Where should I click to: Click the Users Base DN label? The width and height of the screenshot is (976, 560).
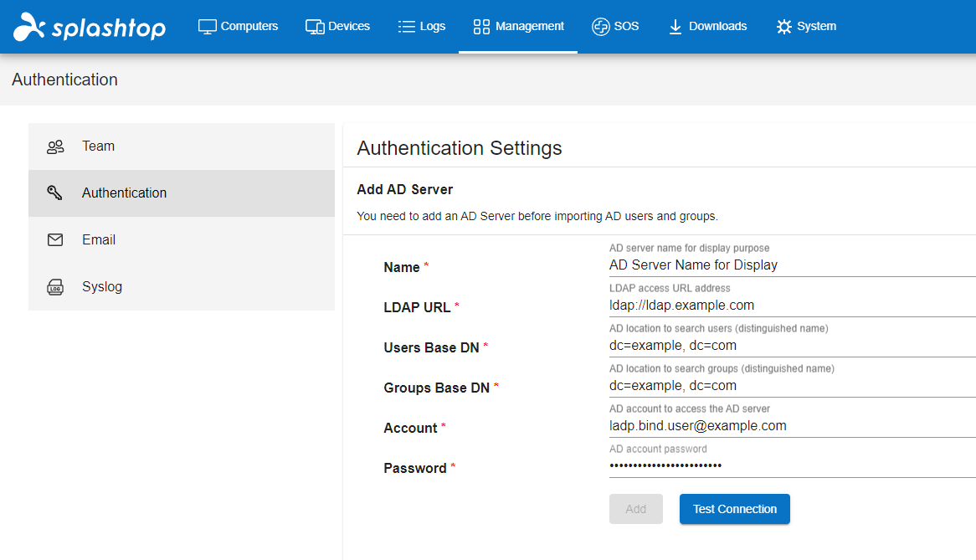click(x=431, y=348)
